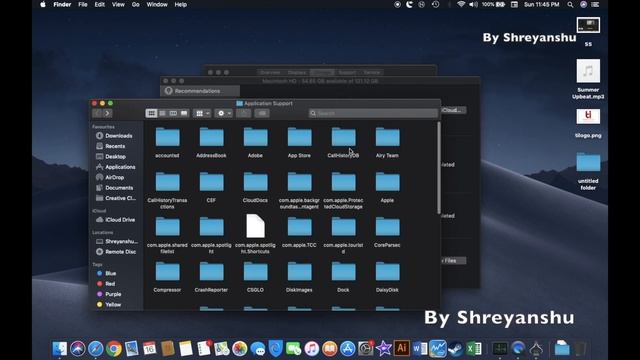This screenshot has height=360, width=640.
Task: Open the View menu
Action: [118, 4]
